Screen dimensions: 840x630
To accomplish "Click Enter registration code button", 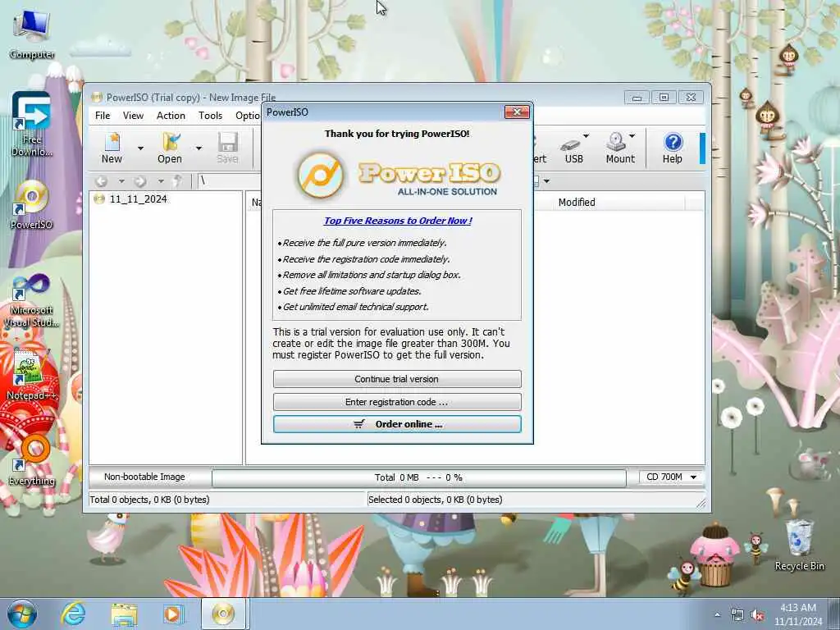I will (x=397, y=402).
